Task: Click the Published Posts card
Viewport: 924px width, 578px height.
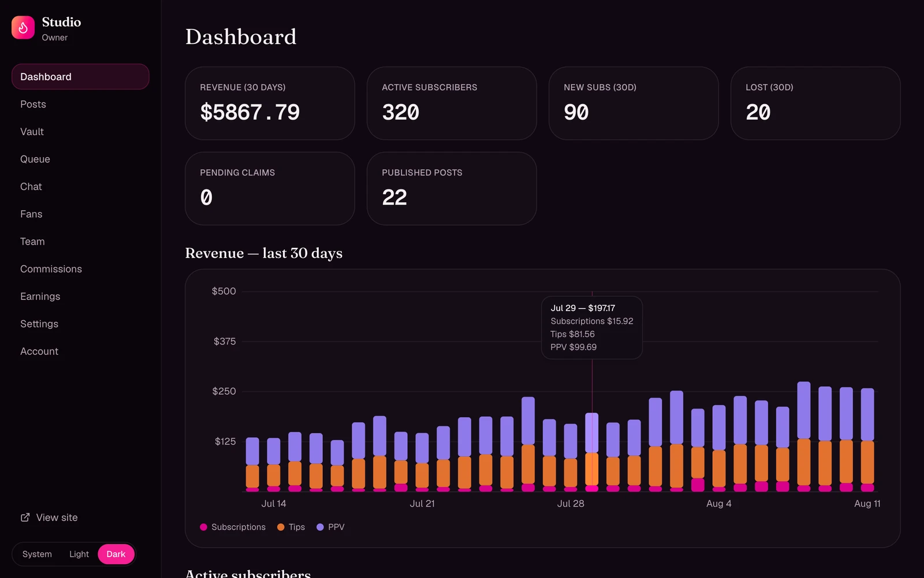Action: (x=452, y=188)
